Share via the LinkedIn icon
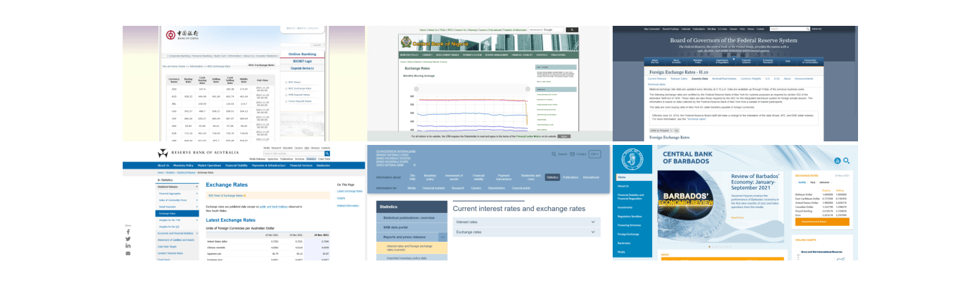 tap(128, 246)
